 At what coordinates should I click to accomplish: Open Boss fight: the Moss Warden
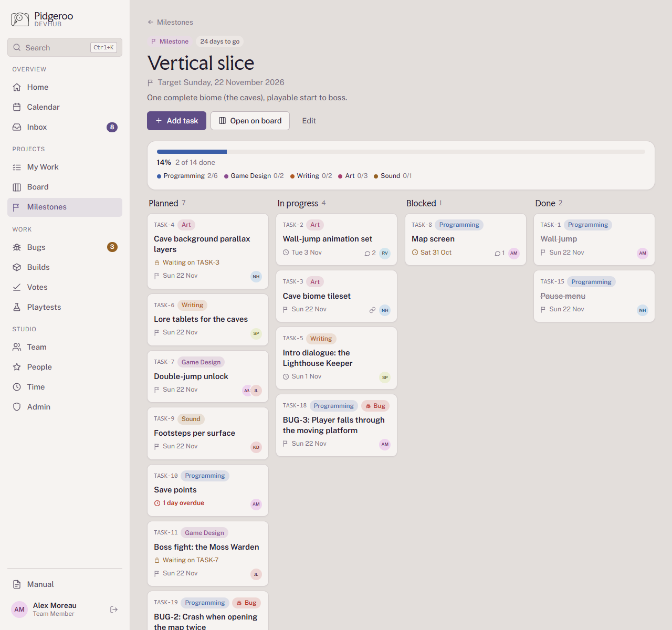208,553
